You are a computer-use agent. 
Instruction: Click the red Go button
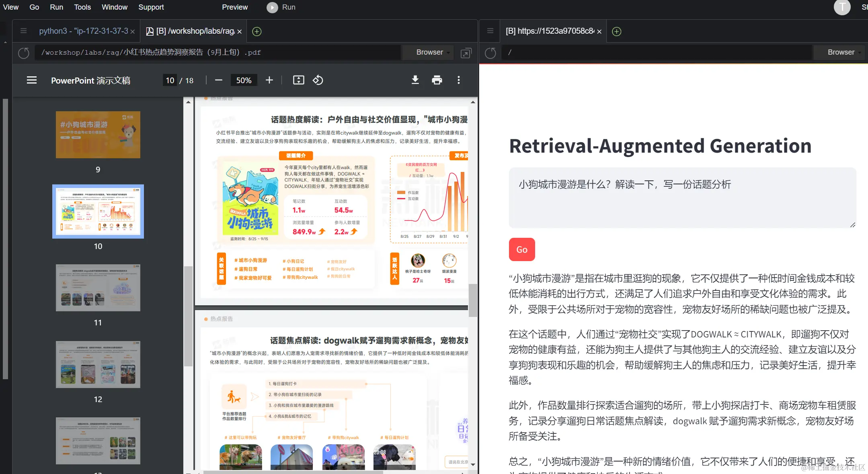point(522,249)
